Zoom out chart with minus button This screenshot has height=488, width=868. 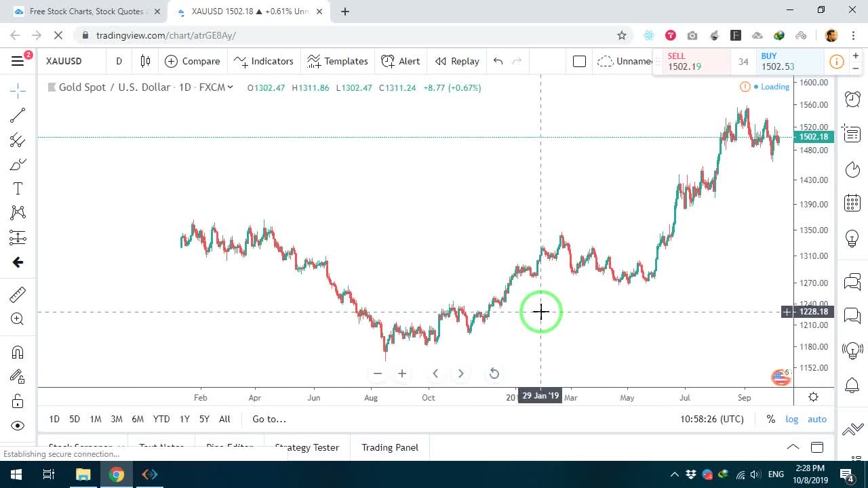point(378,373)
